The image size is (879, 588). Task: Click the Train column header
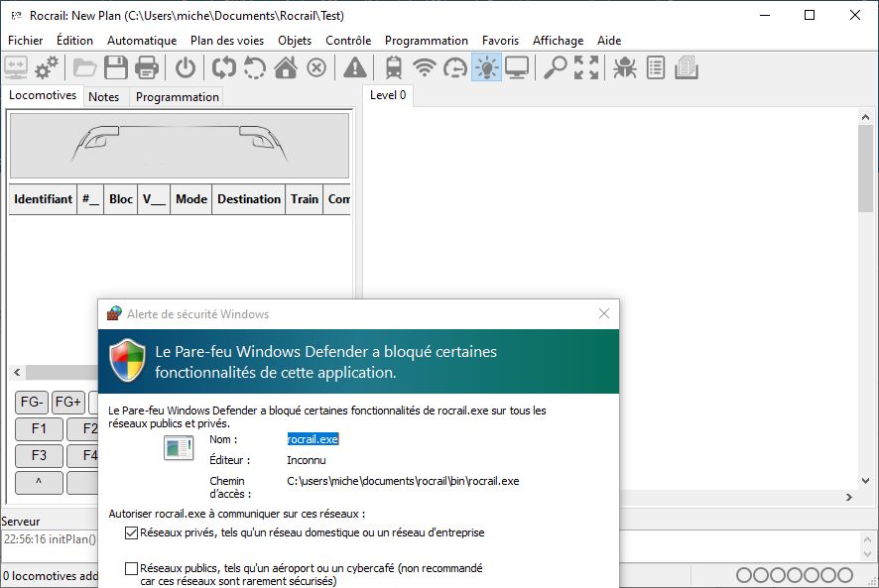[304, 199]
